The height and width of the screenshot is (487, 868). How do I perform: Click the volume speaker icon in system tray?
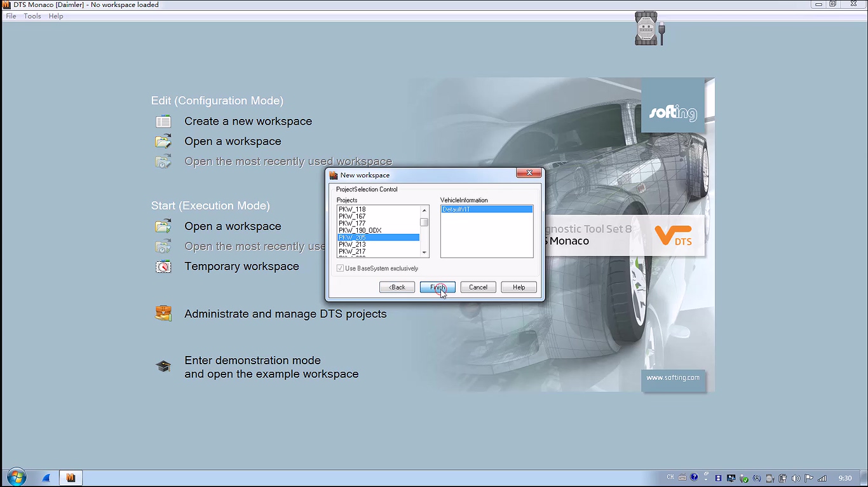point(796,478)
